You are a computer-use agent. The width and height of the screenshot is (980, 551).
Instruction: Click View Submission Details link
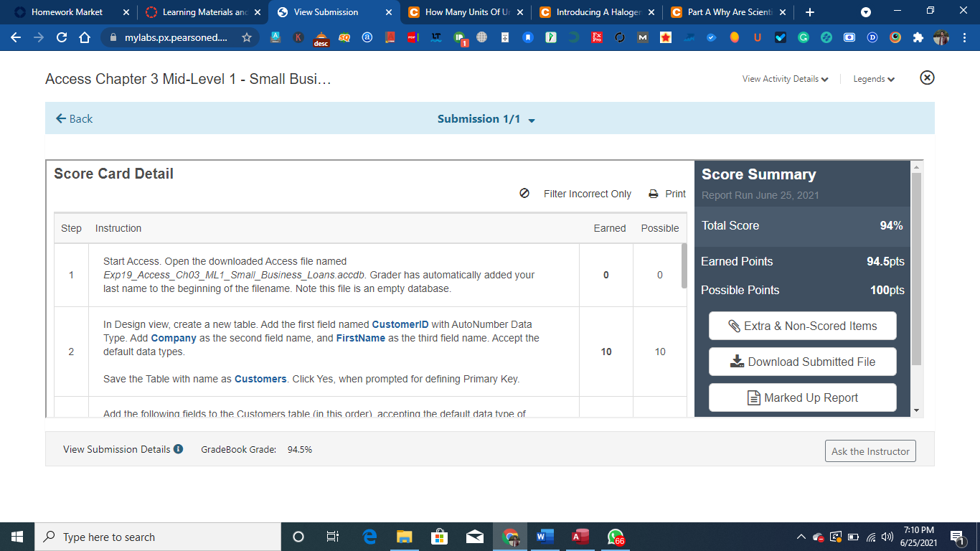tap(117, 449)
